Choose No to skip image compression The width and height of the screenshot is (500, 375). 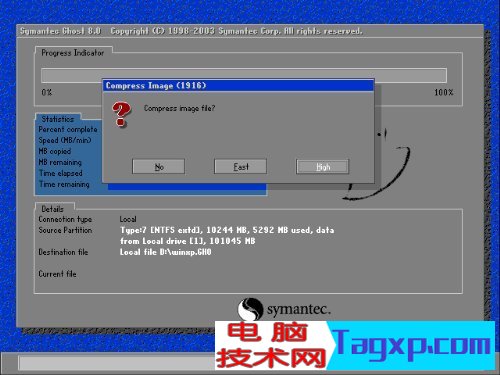158,166
